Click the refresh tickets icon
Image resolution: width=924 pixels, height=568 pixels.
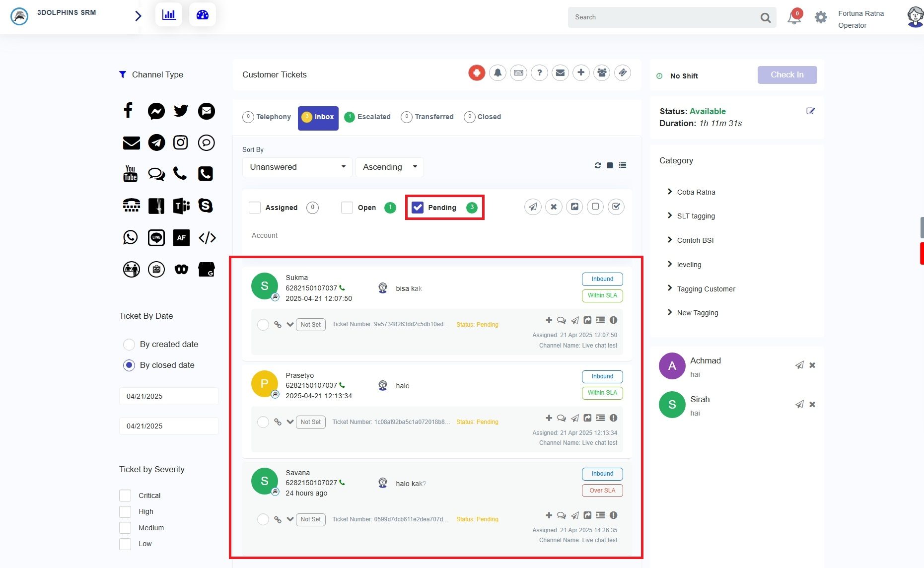[597, 165]
